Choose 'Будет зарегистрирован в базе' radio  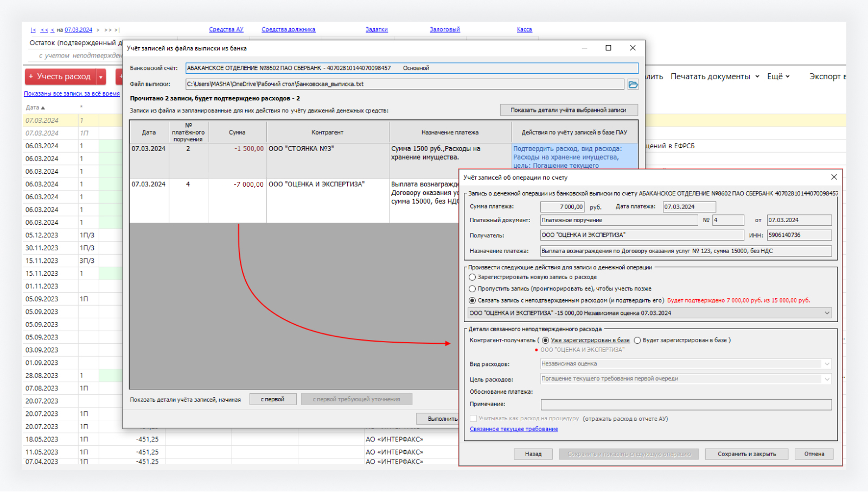click(637, 340)
